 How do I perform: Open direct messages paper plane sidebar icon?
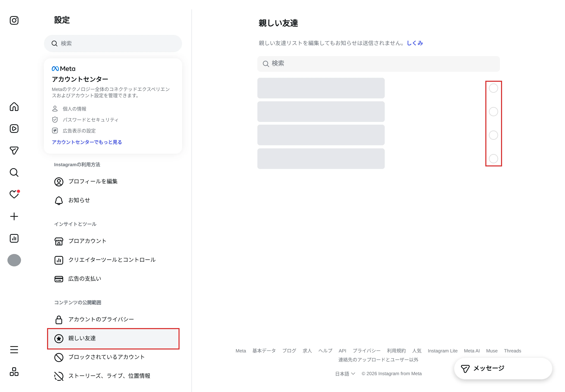tap(14, 151)
